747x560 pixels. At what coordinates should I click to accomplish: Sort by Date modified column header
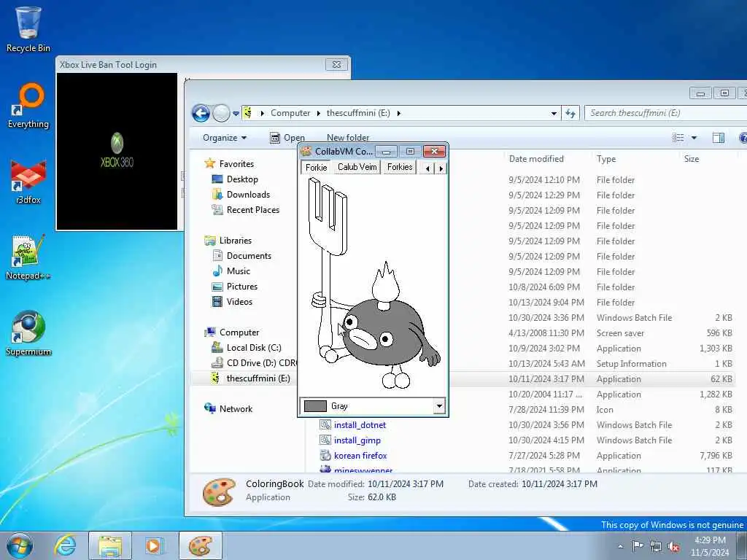click(536, 158)
